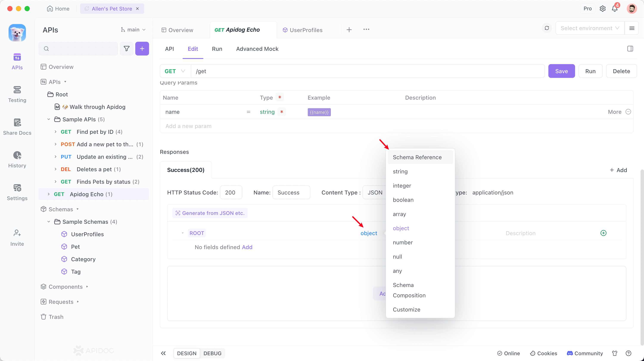Open the Testing section
The height and width of the screenshot is (361, 644).
point(17,94)
